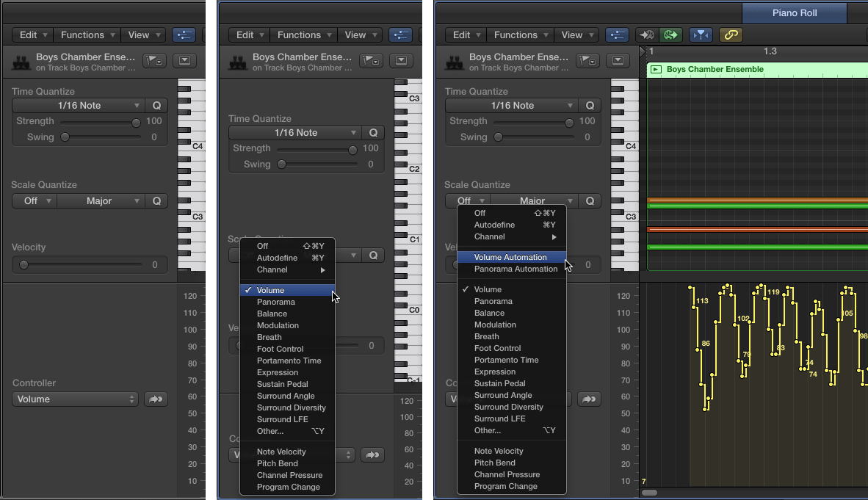Click the Scale Quantize Q button in middle panel
The width and height of the screenshot is (868, 500).
[x=373, y=255]
